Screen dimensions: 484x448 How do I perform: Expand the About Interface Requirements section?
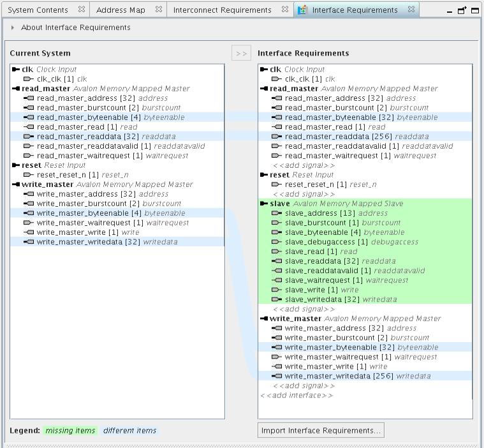coord(13,28)
